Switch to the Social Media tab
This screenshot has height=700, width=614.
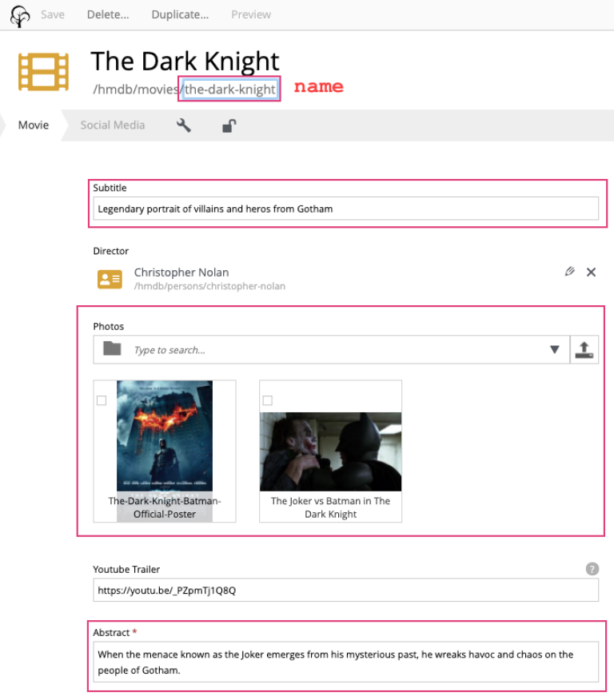pos(113,125)
